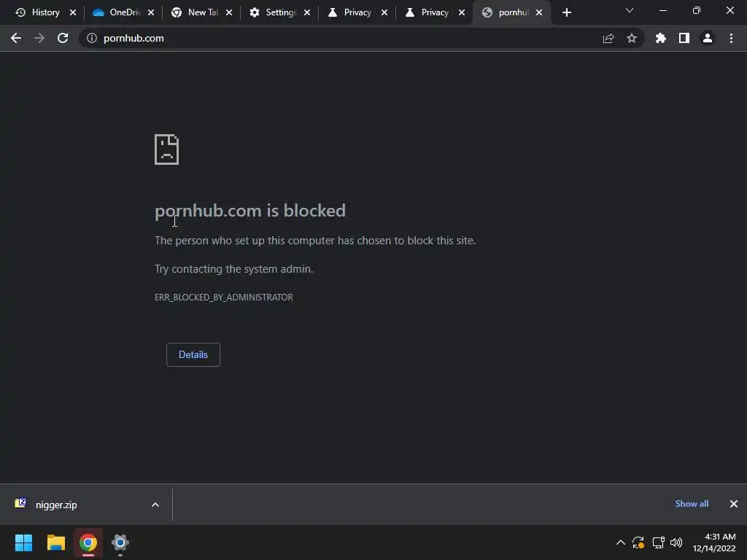The image size is (747, 560).
Task: Close the New Tab tab
Action: point(229,12)
